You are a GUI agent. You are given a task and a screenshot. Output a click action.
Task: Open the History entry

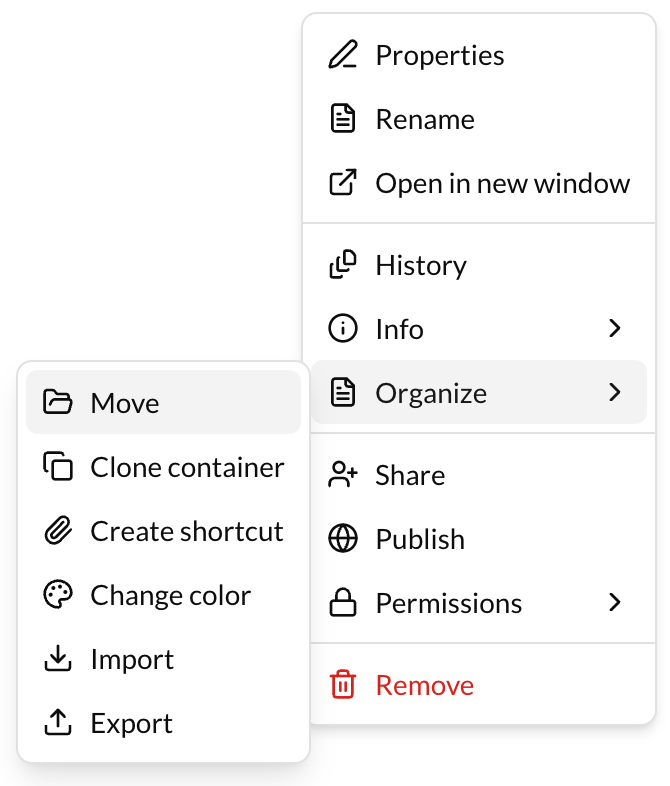[x=479, y=264]
